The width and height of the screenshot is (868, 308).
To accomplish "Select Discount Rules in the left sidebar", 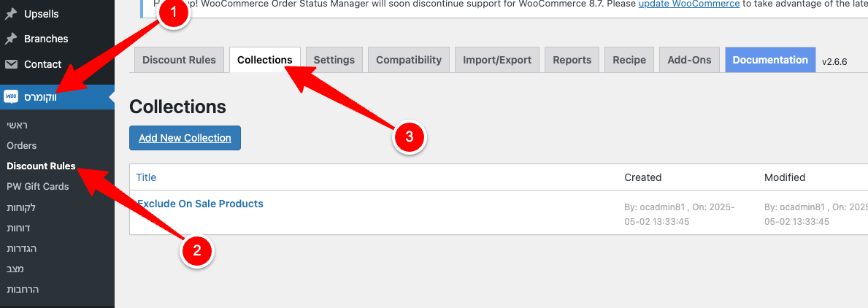I will (x=41, y=166).
